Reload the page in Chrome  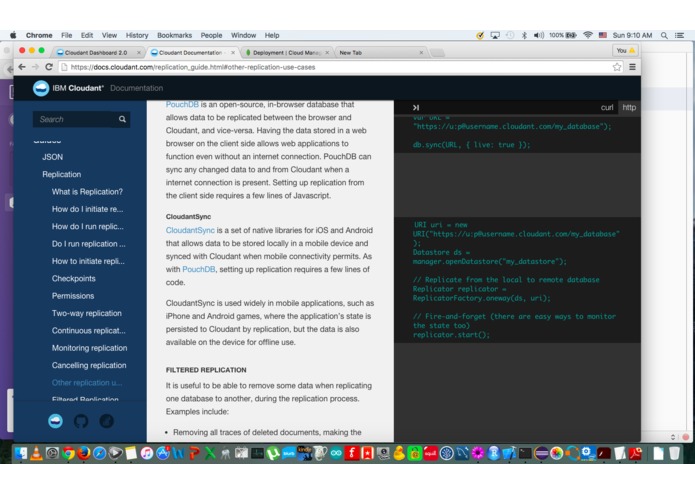[x=49, y=67]
